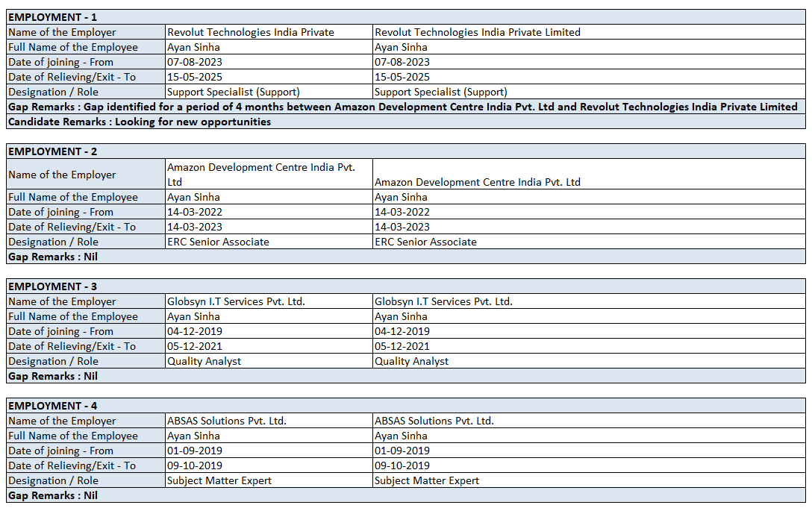
Task: Click "Name of the Employer" label in Employment 2
Action: tap(63, 175)
